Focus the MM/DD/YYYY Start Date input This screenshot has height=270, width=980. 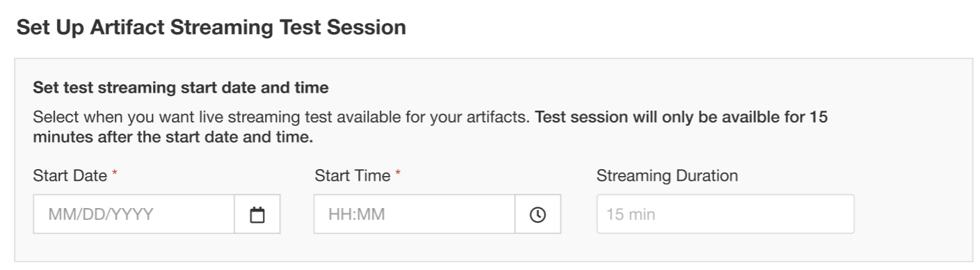[x=134, y=214]
